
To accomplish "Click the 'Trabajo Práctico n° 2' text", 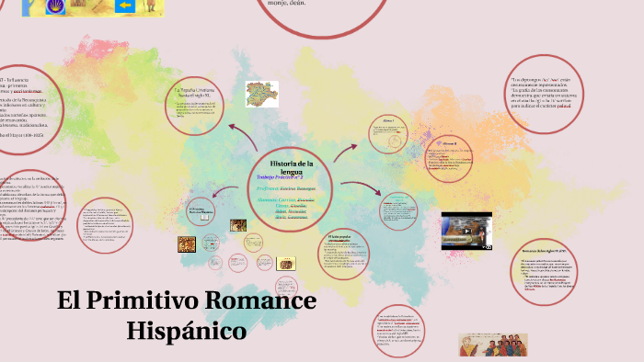I will click(x=280, y=177).
